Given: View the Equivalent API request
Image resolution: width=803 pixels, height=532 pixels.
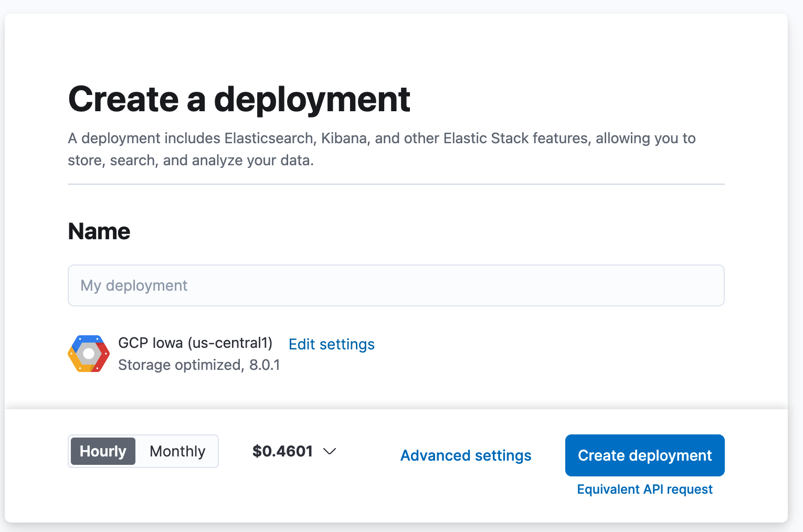Looking at the screenshot, I should coord(644,490).
